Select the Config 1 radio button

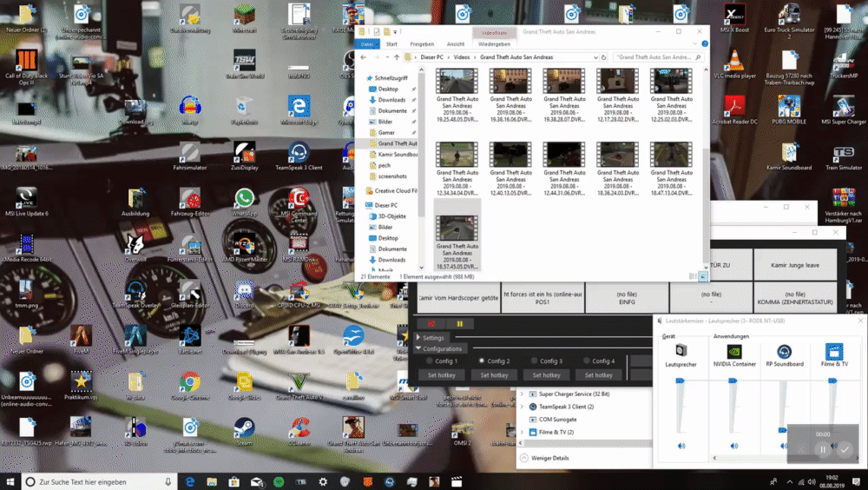click(429, 361)
